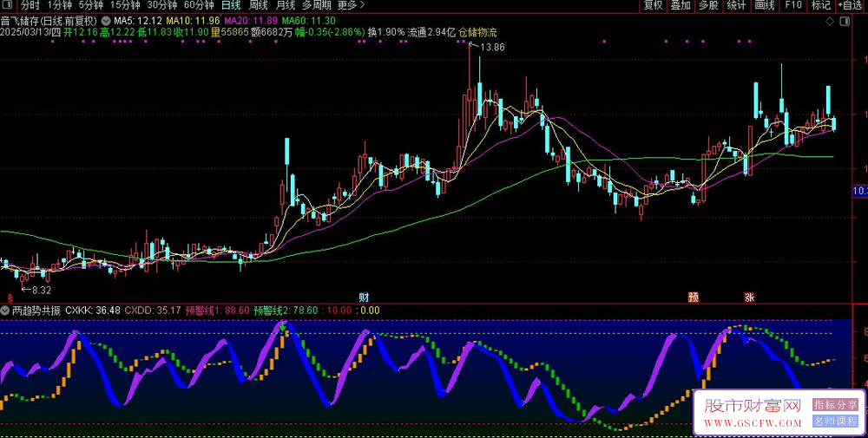Open the F10 company info
This screenshot has width=868, height=438.
[x=792, y=5]
